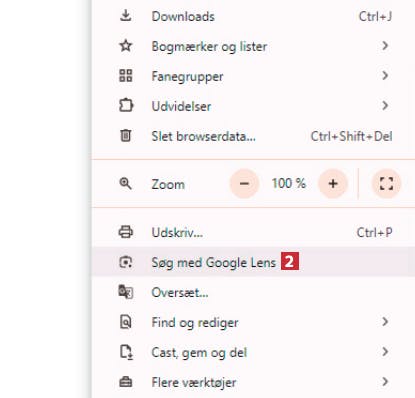
Task: Click the Downloads arrow icon
Action: coord(126,15)
